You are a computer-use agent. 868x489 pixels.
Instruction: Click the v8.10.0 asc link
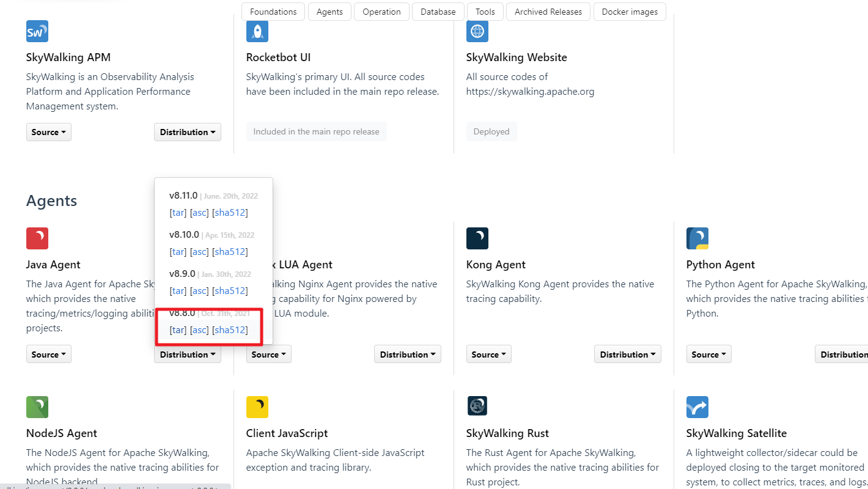click(199, 252)
